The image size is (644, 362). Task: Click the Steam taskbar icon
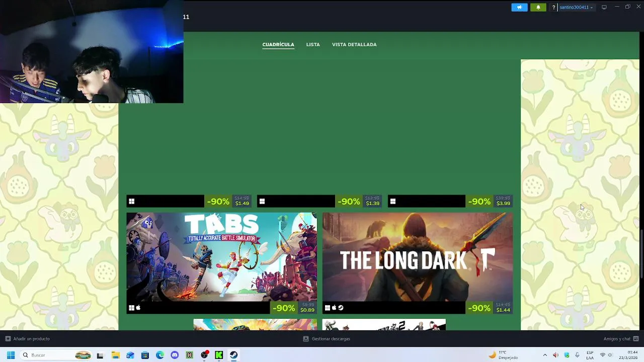[234, 355]
